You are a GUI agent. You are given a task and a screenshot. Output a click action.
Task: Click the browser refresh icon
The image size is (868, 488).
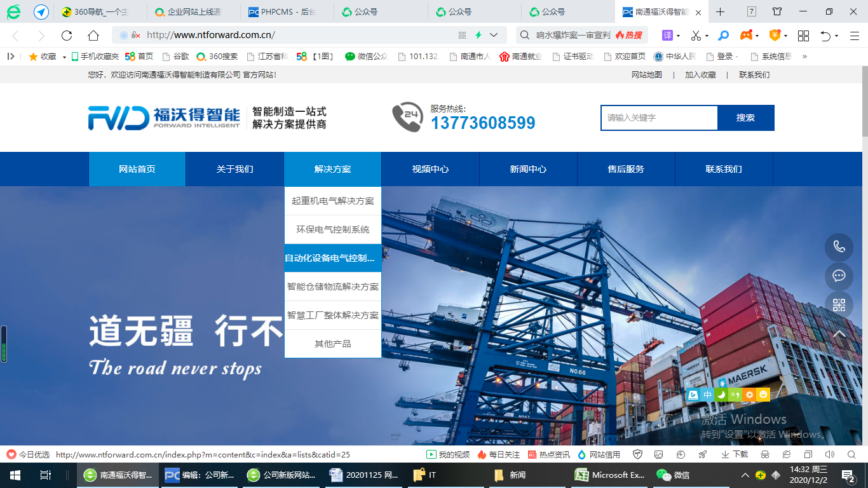[67, 36]
